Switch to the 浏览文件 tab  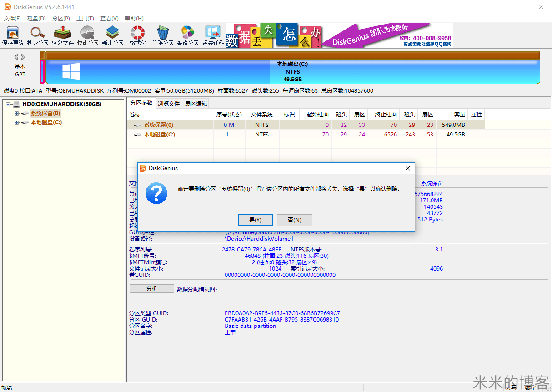(169, 103)
